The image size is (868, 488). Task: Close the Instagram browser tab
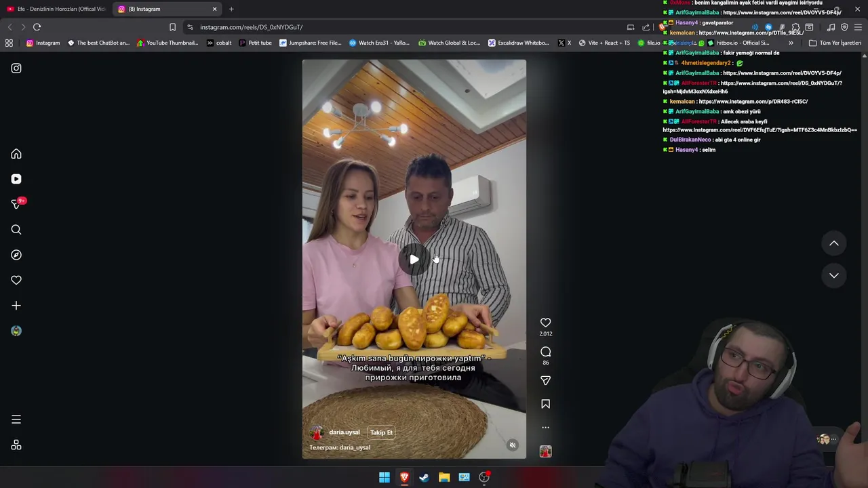coord(215,9)
